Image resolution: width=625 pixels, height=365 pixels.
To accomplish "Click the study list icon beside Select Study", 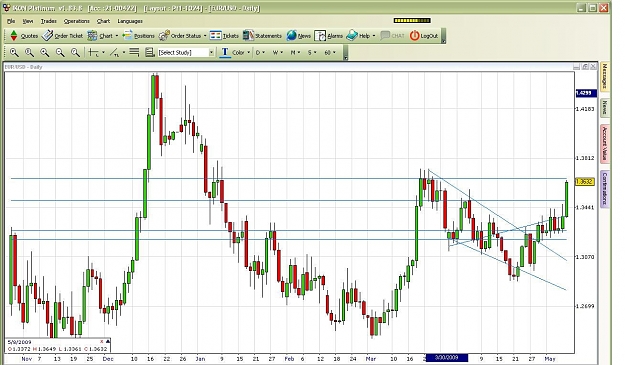I will point(149,52).
